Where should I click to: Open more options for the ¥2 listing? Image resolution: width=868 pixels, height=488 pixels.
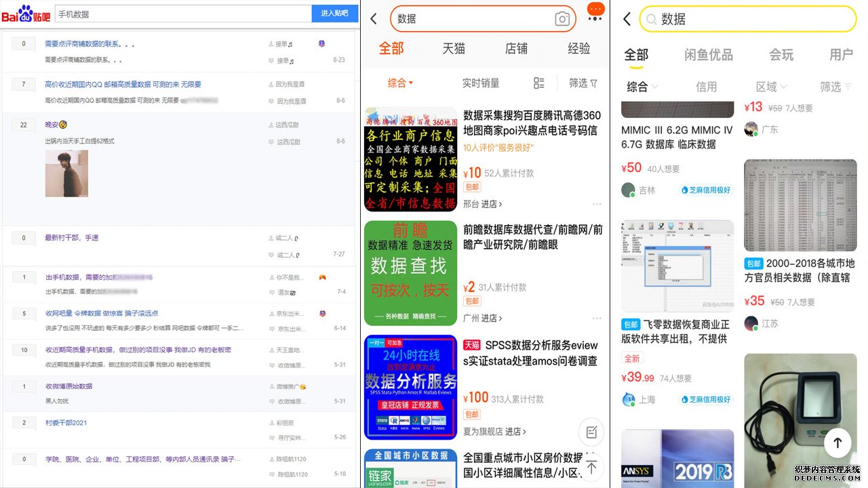pos(597,318)
